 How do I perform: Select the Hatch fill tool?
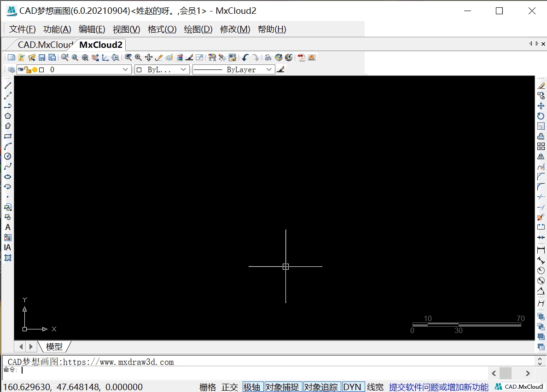coord(8,258)
